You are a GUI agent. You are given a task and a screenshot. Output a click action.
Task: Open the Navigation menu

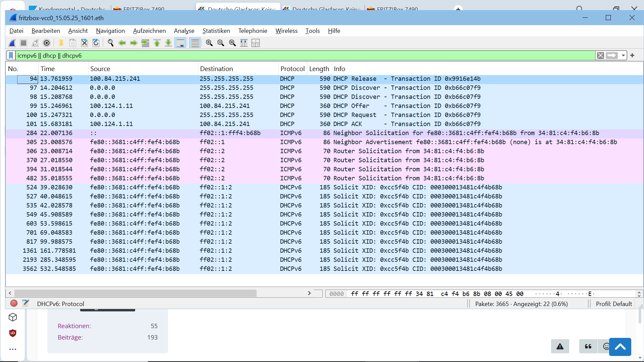coord(110,31)
